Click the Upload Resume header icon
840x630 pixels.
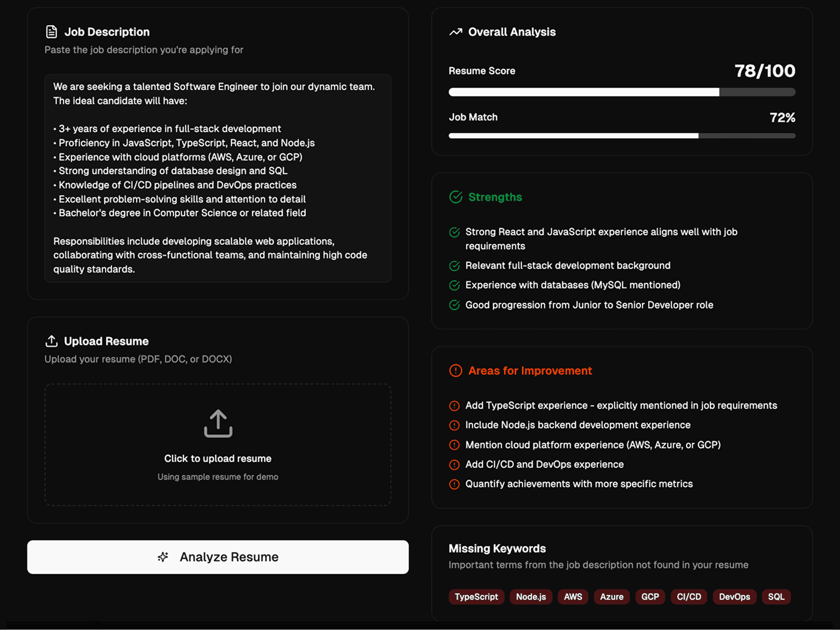click(51, 341)
